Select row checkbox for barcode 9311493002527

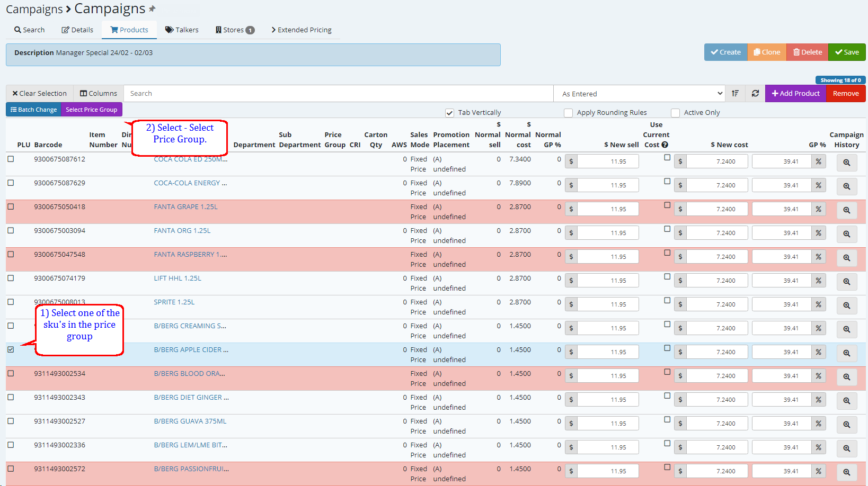[11, 421]
